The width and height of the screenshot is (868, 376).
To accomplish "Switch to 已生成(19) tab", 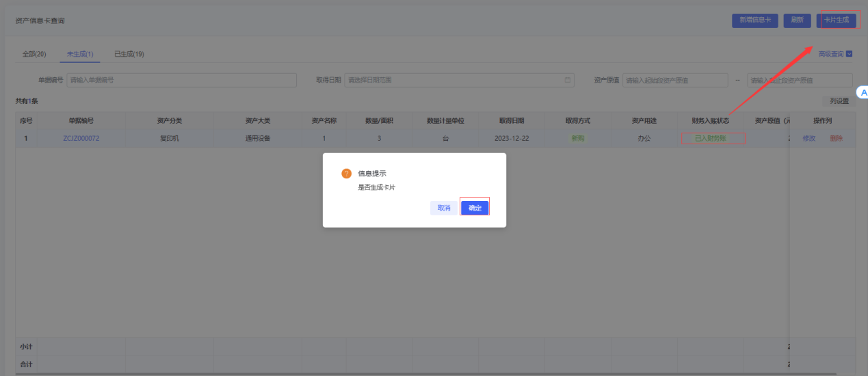I will (x=129, y=54).
